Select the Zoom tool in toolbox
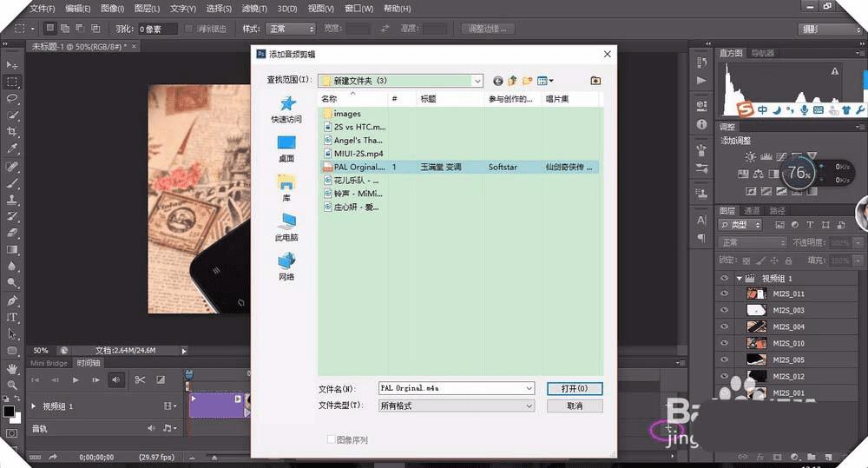 12,385
